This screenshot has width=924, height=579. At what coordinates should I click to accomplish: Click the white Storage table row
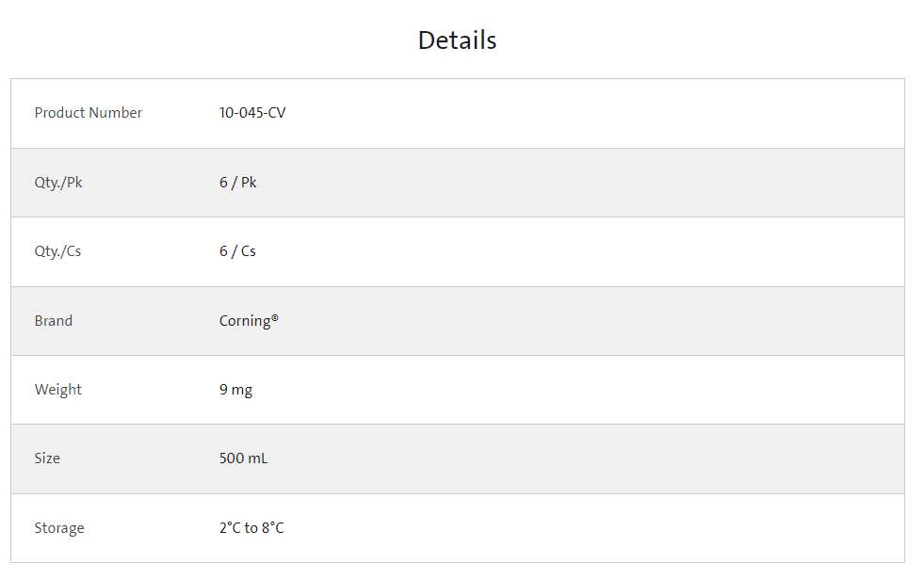coord(565,528)
